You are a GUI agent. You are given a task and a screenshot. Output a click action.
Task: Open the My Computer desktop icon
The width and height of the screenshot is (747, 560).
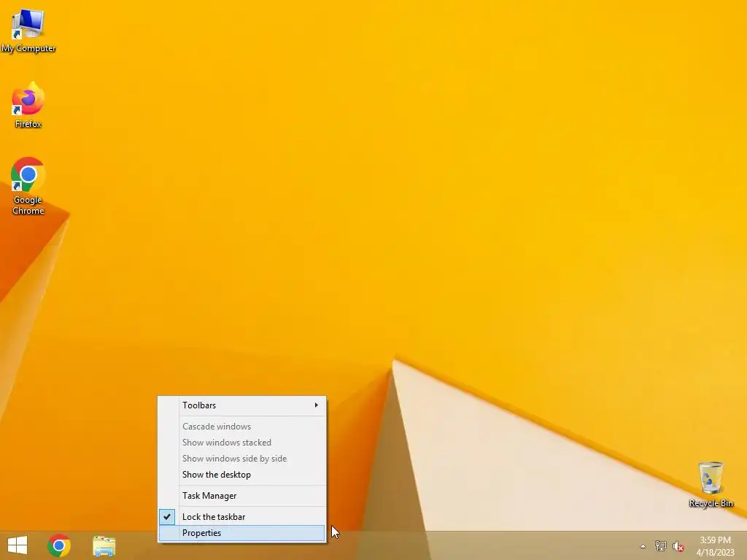click(28, 31)
